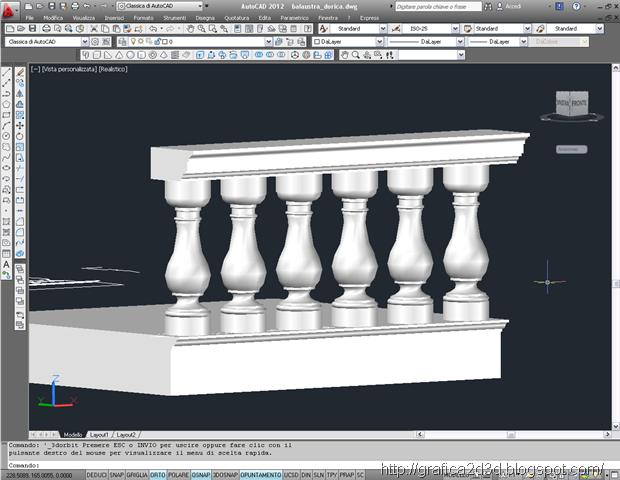Create a Sphere solid from modeling toolbar
This screenshot has width=620, height=480.
(x=130, y=55)
